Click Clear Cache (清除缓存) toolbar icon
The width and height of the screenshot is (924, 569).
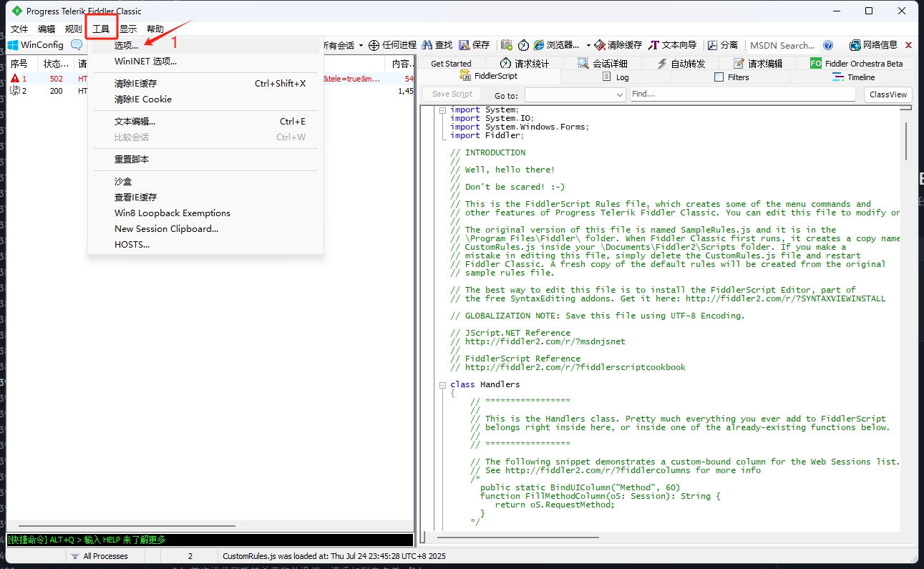(x=600, y=45)
